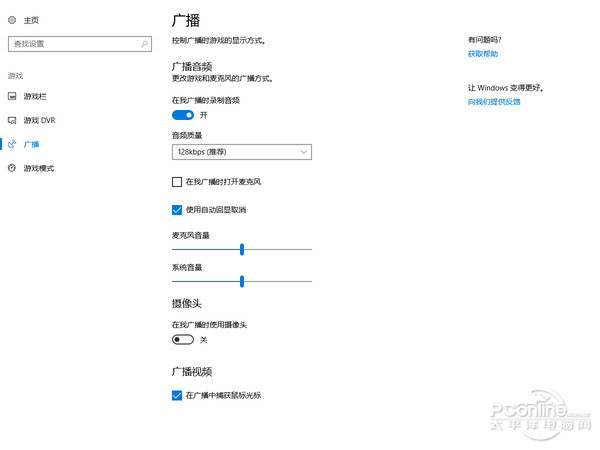Uncheck 使用自动回显取消 checkbox
The width and height of the screenshot is (600, 450).
[x=177, y=210]
